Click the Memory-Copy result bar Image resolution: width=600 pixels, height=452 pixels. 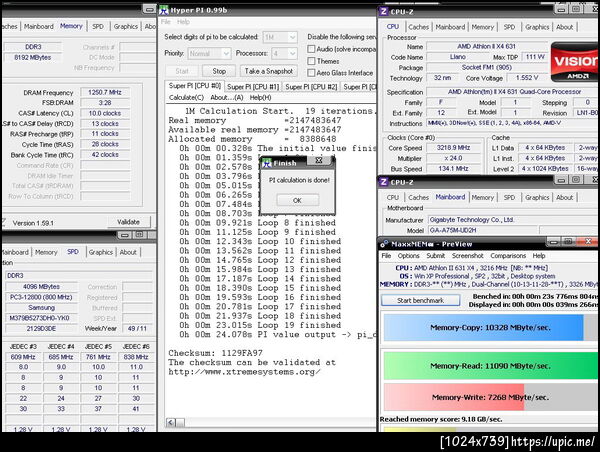(x=491, y=328)
